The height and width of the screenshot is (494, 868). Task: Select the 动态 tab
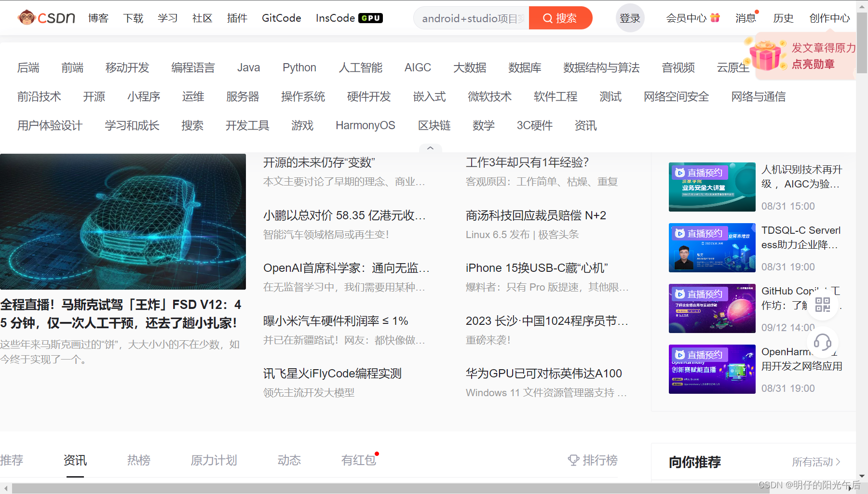pyautogui.click(x=289, y=460)
